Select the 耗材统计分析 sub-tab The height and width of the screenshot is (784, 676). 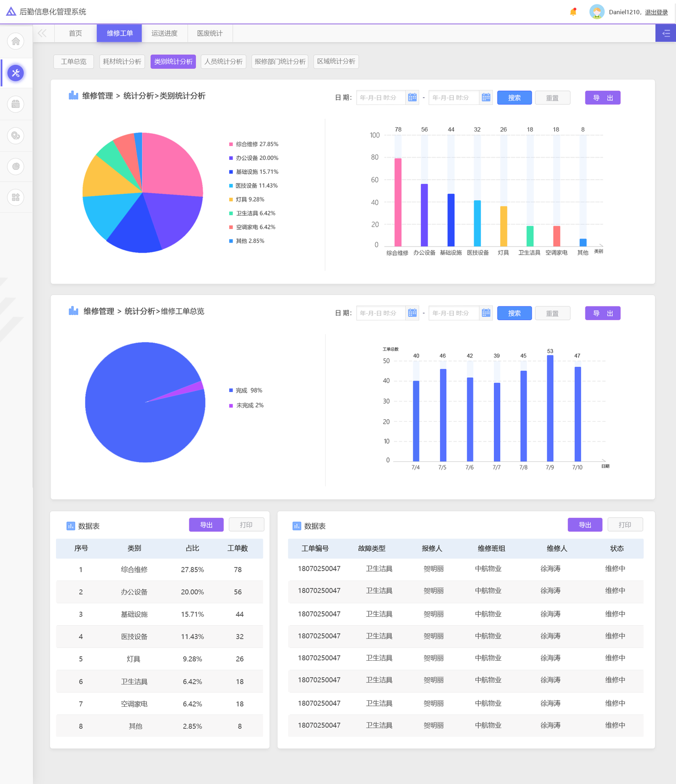[x=122, y=61]
